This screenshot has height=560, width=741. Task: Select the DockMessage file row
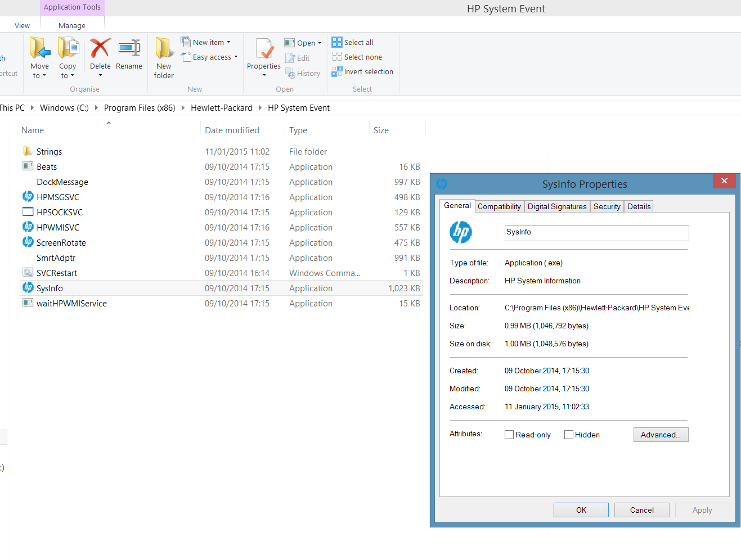coord(221,182)
